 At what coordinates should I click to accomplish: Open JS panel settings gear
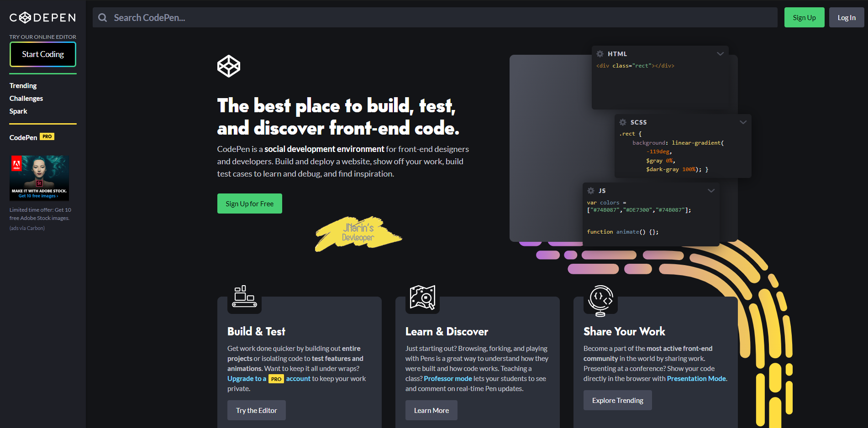(x=591, y=191)
